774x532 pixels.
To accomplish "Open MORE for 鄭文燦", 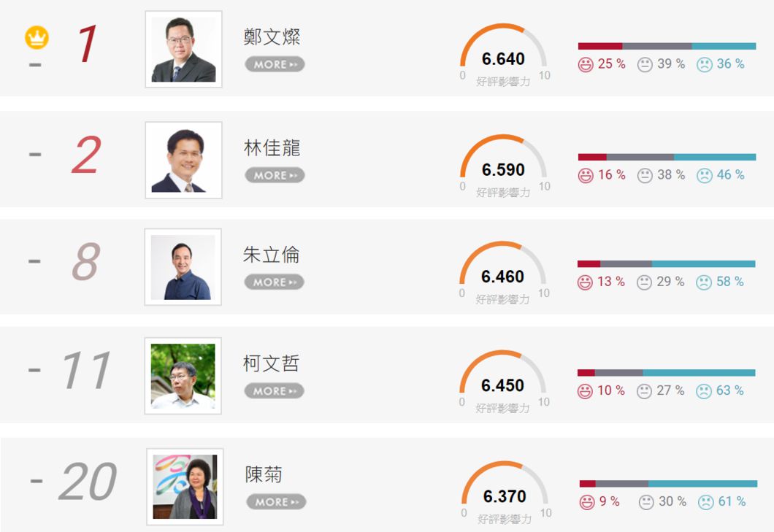I will click(275, 64).
